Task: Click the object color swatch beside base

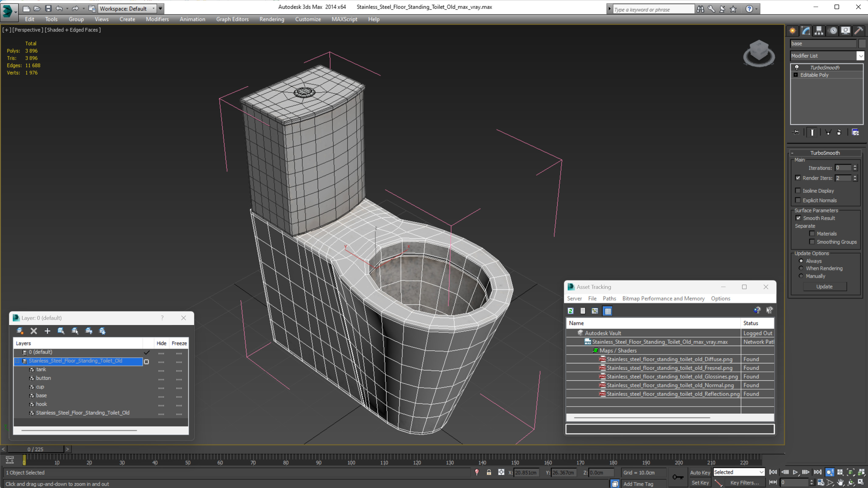Action: pyautogui.click(x=862, y=43)
